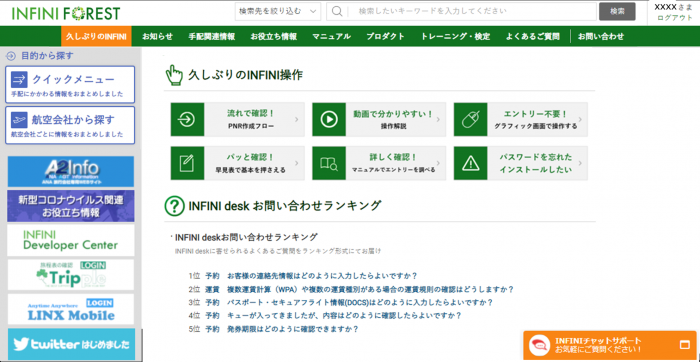Click the question mark icon by お問い合わせランキング

coord(174,206)
